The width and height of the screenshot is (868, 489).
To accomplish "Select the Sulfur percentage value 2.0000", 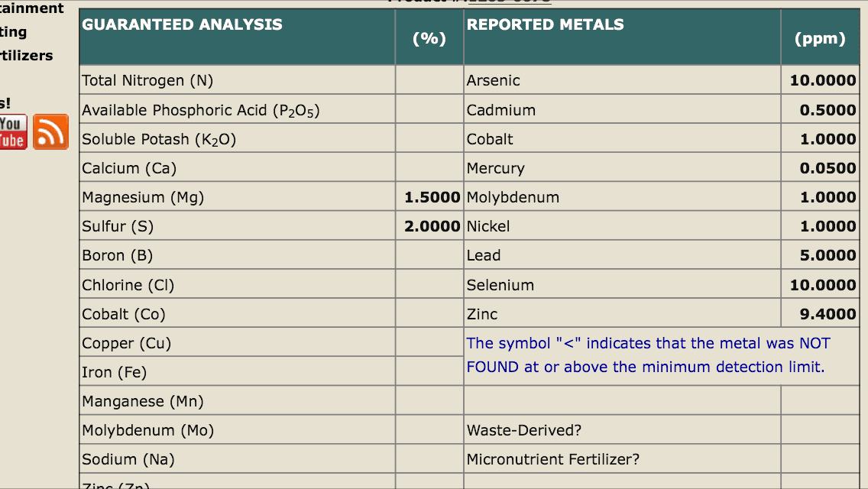I will [432, 226].
